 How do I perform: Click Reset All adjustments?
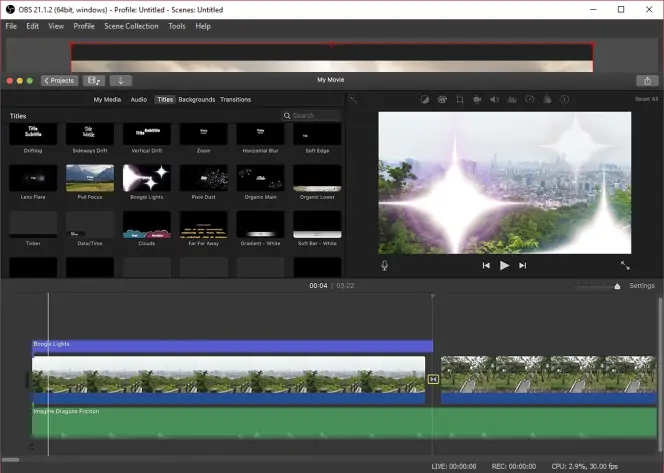646,99
